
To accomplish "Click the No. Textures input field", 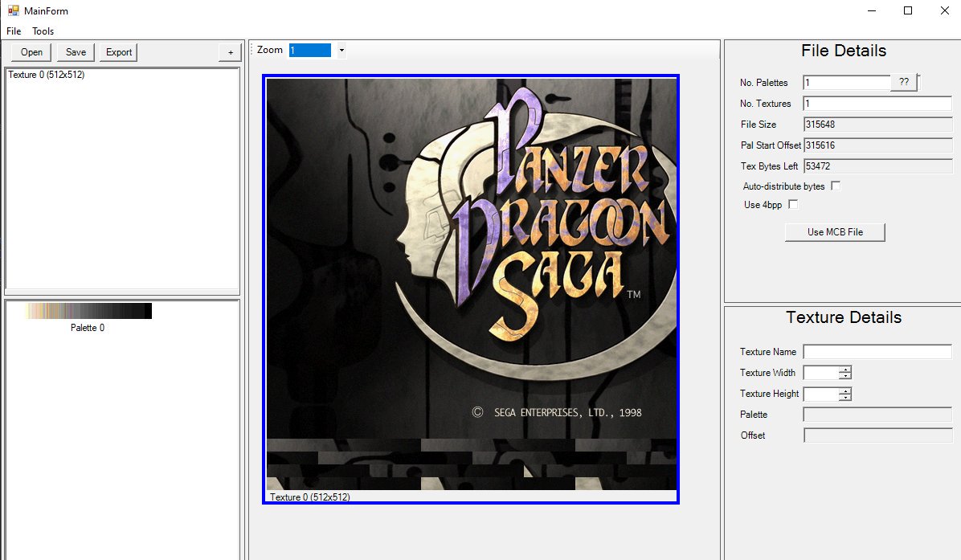I will 877,103.
